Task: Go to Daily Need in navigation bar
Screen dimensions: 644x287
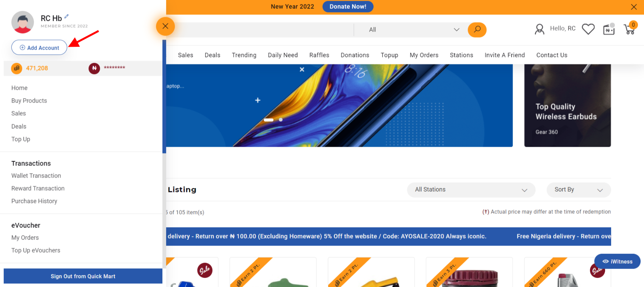Action: coord(283,55)
